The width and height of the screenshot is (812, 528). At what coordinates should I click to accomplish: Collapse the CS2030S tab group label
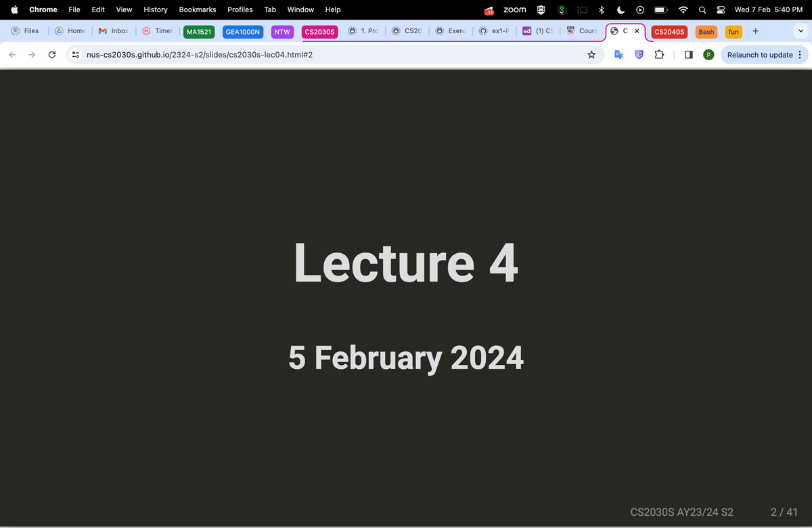coord(320,32)
